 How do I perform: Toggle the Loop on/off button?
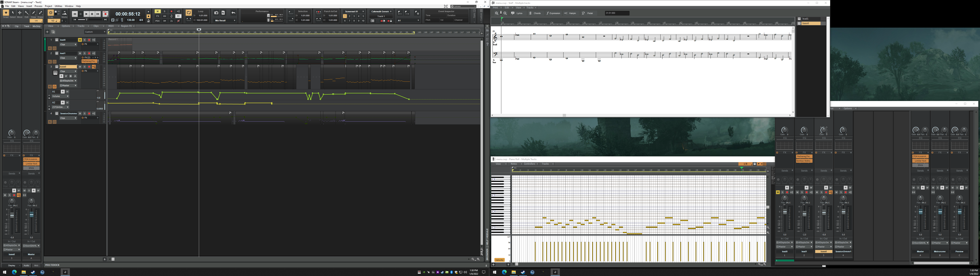click(x=189, y=13)
